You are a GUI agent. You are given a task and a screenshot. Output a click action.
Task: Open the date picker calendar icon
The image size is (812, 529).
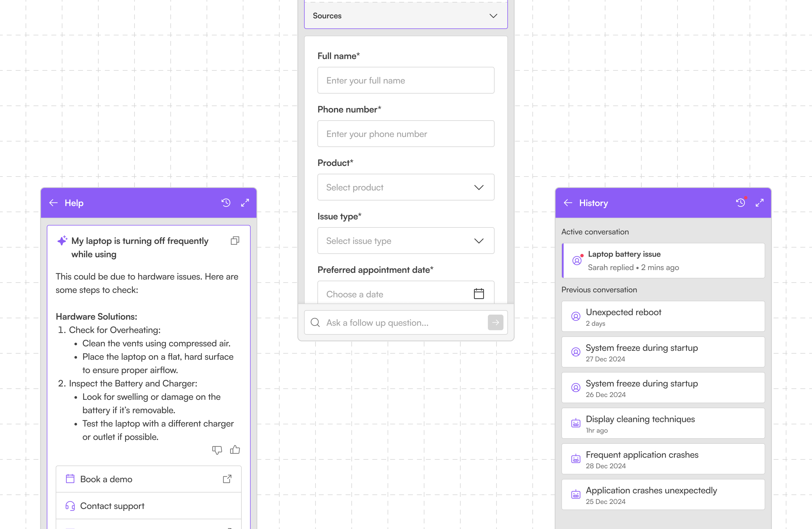click(479, 294)
